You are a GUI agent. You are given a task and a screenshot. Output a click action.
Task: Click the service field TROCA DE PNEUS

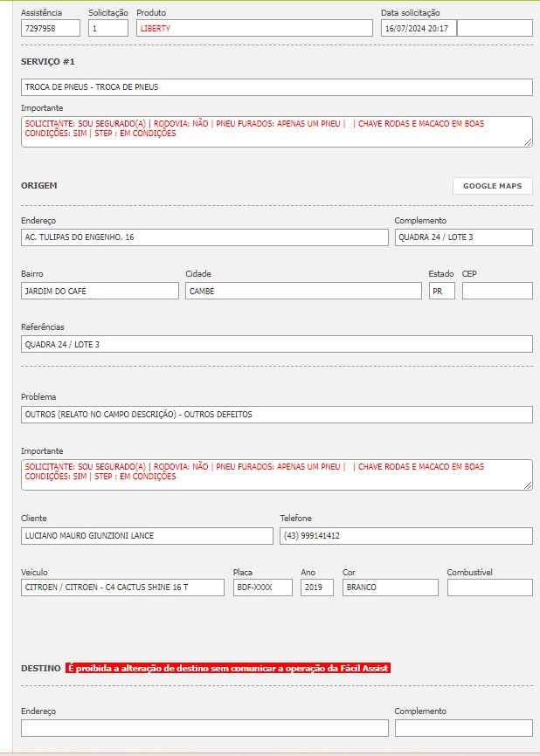276,87
